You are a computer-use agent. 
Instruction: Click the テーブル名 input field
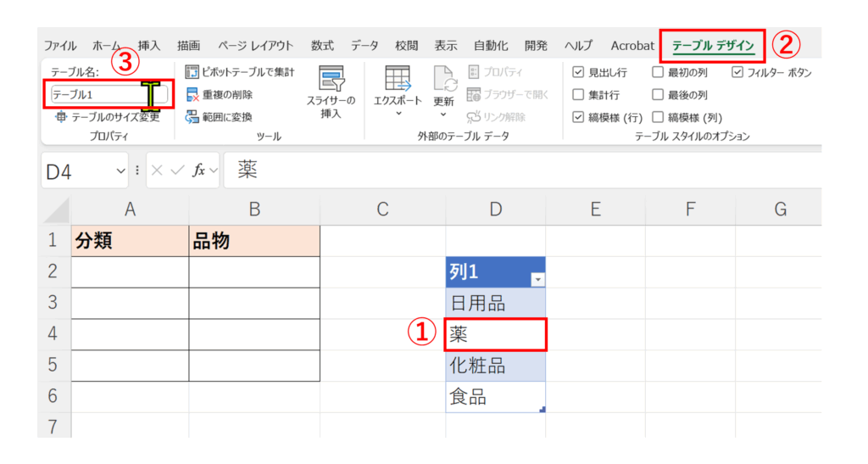tap(97, 95)
